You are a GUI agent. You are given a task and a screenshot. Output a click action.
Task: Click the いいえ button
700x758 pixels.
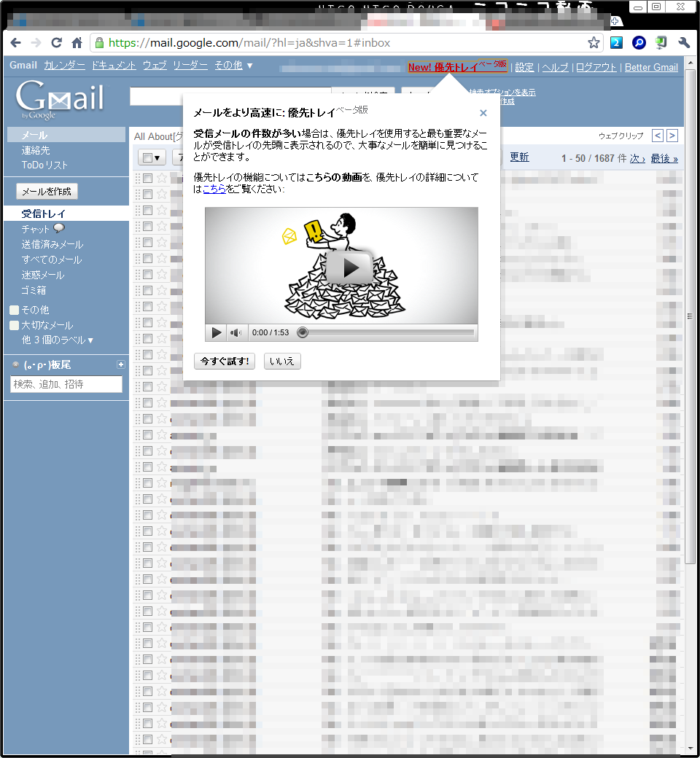tap(282, 361)
